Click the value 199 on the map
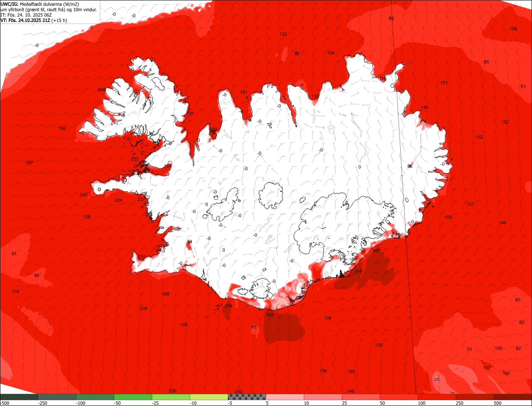Viewport: 532px width, 406px height. (165, 294)
